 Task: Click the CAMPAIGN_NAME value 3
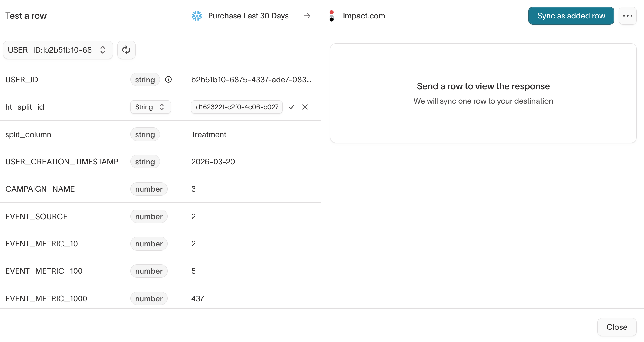click(194, 189)
